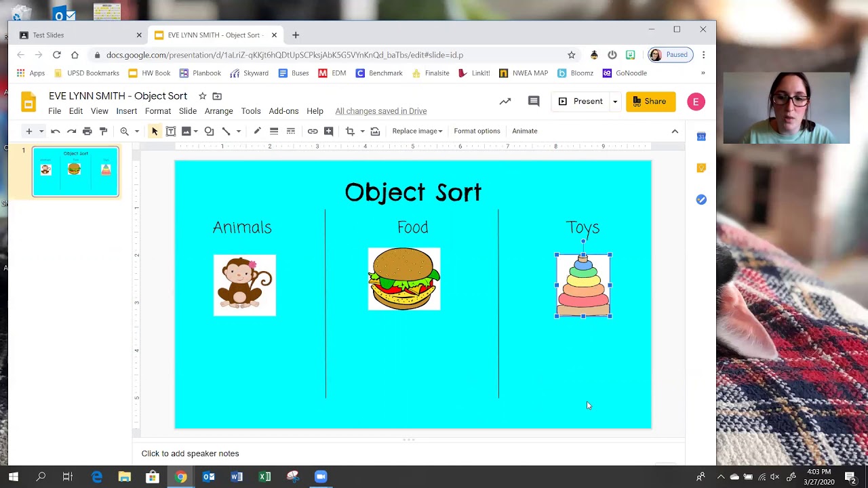Choose the Select arrow cursor tool

pyautogui.click(x=155, y=131)
